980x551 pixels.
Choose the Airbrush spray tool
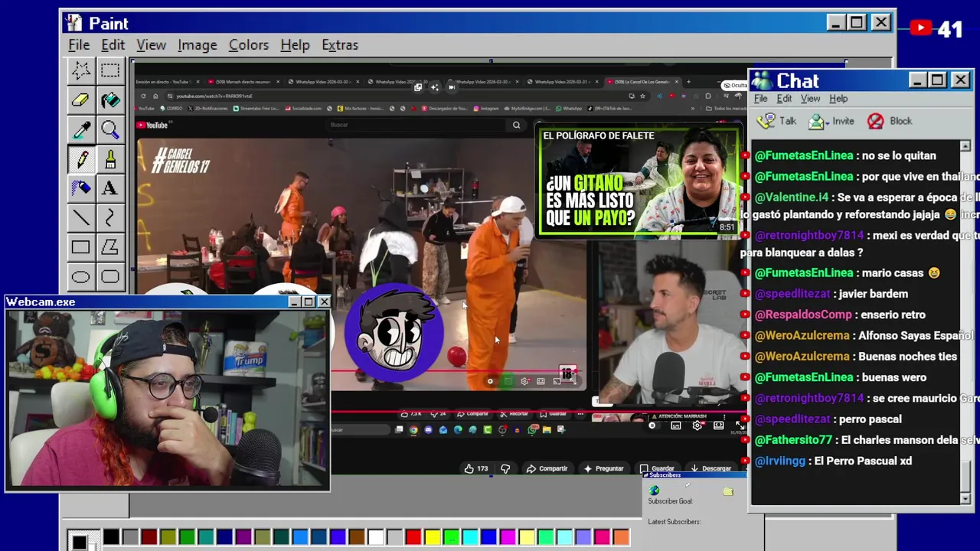pyautogui.click(x=80, y=188)
